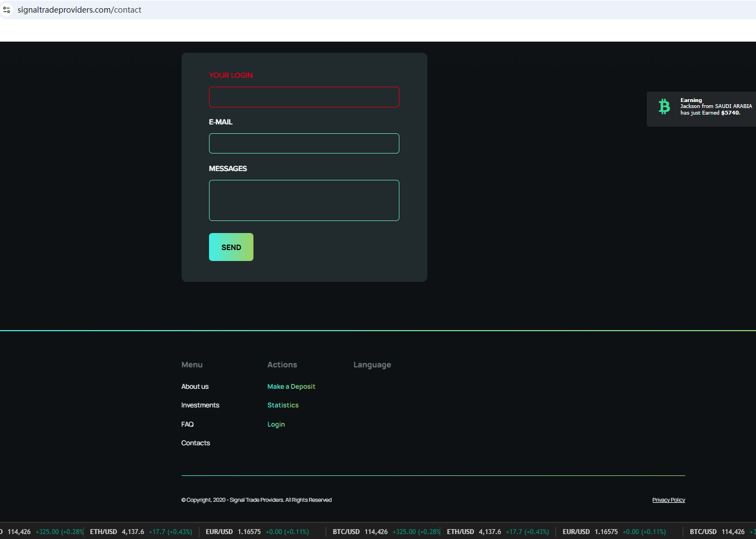The width and height of the screenshot is (756, 539).
Task: Click the Language footer heading
Action: tap(372, 365)
